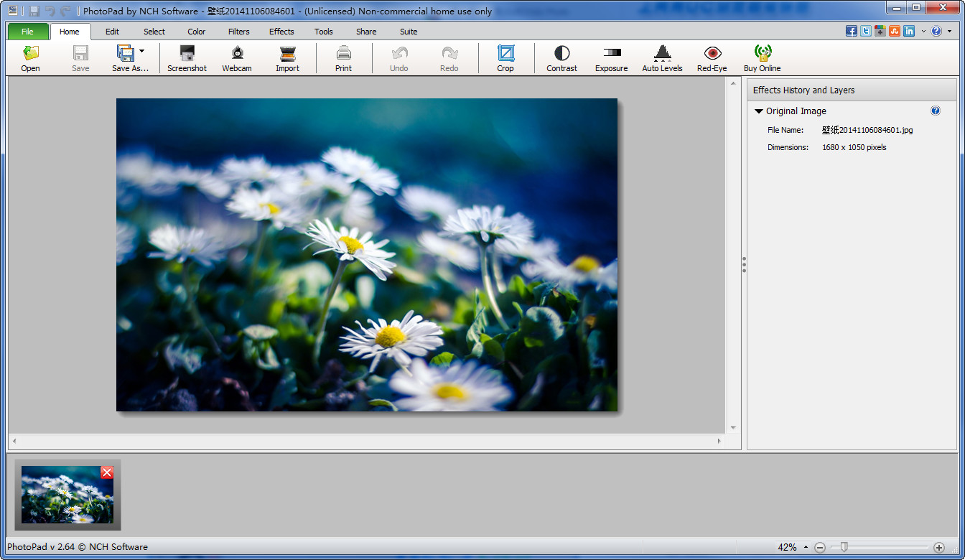Open the File menu tab
Image resolution: width=965 pixels, height=560 pixels.
28,32
